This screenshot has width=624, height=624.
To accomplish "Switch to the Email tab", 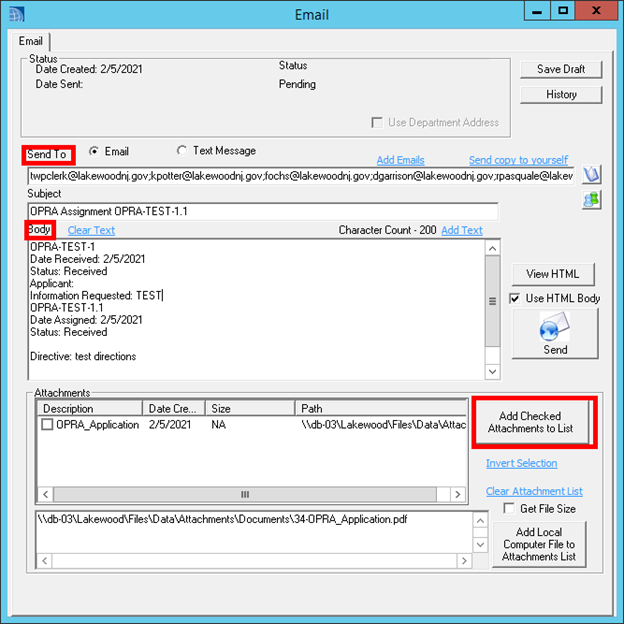I will 31,41.
